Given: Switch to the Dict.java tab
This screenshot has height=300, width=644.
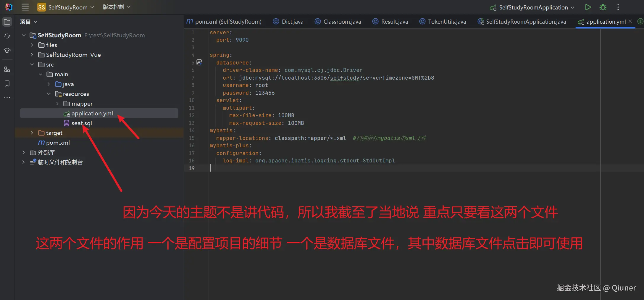Looking at the screenshot, I should pyautogui.click(x=288, y=22).
